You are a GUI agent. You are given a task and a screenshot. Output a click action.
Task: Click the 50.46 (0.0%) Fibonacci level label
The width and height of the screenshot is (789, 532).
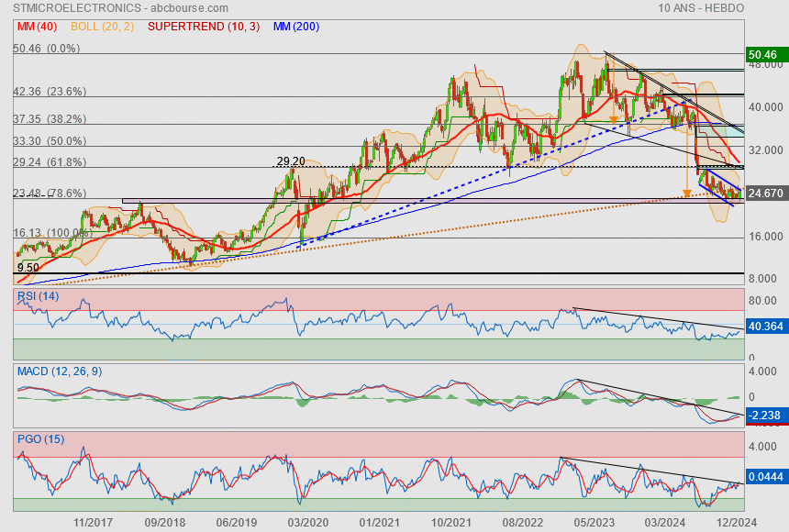tap(46, 49)
